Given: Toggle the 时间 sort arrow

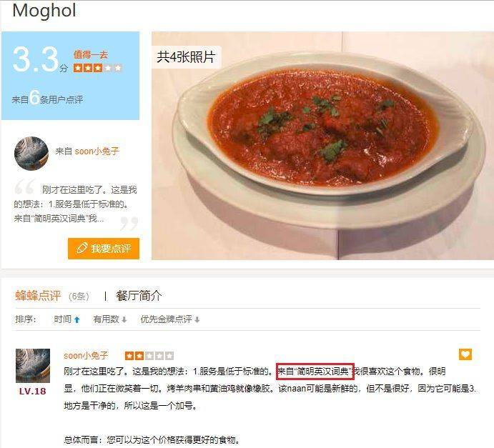Looking at the screenshot, I should coord(77,320).
